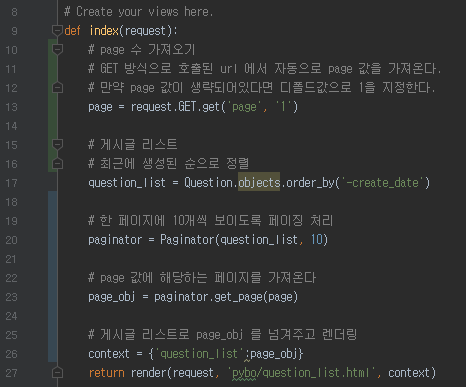Image resolution: width=466 pixels, height=387 pixels.
Task: Click get_page method name
Action: (x=238, y=297)
